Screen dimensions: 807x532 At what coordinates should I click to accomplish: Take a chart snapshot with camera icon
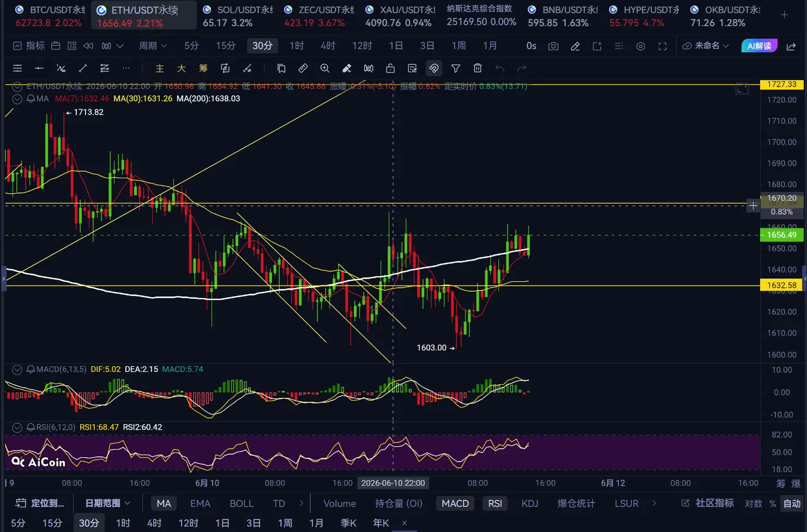(x=553, y=46)
